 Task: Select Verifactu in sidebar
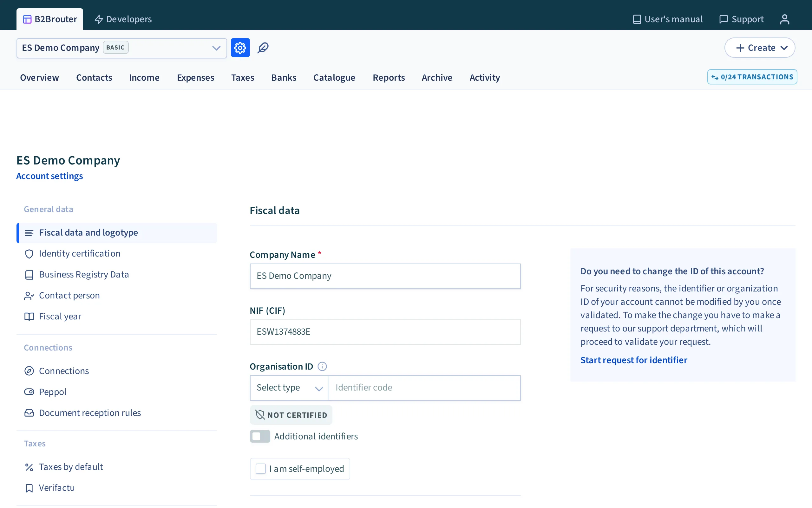coord(116,488)
